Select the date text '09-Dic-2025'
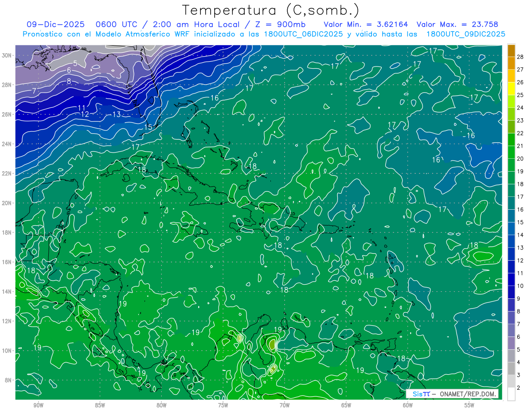 pyautogui.click(x=55, y=24)
